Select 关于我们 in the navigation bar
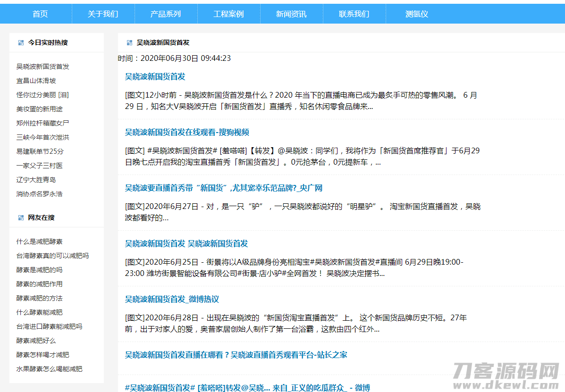Image resolution: width=565 pixels, height=392 pixels. [x=102, y=14]
